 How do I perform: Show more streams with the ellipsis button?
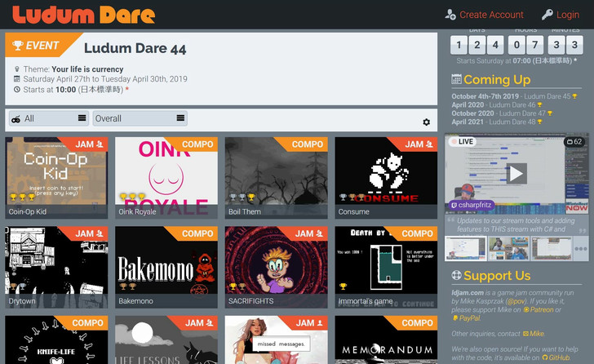click(581, 248)
